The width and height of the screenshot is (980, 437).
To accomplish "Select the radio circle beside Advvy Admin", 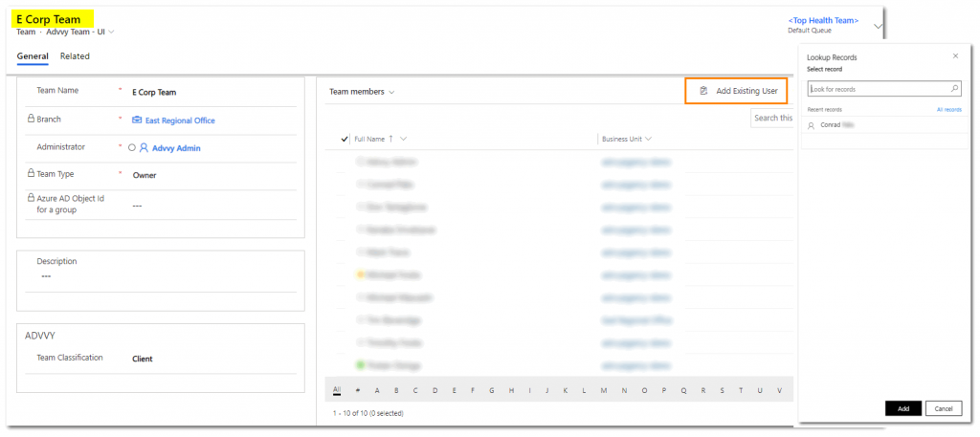I will 132,148.
